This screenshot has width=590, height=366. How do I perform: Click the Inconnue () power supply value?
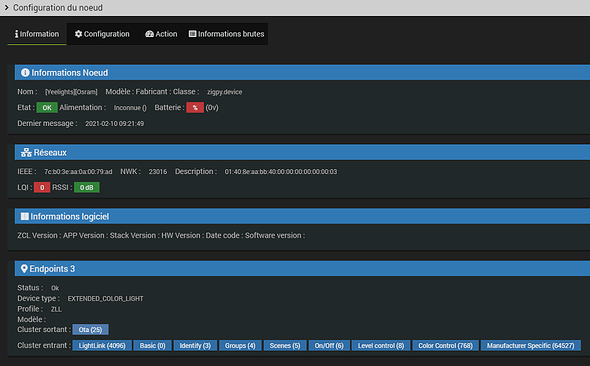130,108
